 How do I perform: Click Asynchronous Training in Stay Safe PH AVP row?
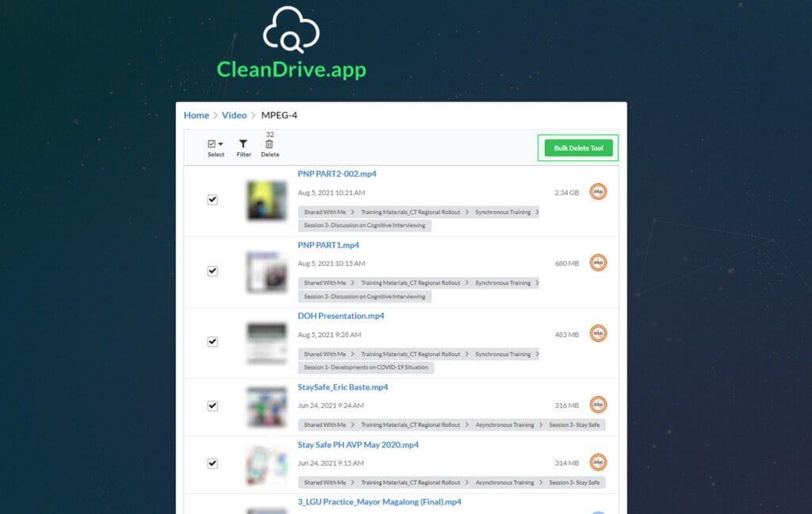[x=504, y=482]
